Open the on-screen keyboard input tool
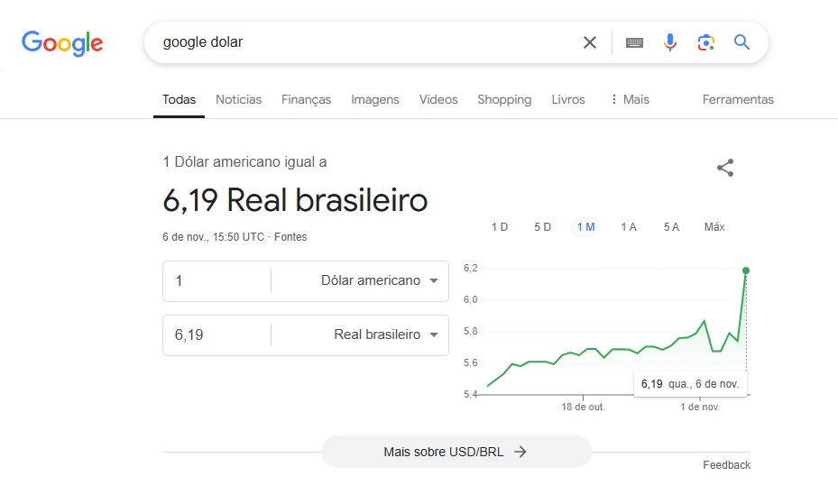Screen dimensions: 838x504 click(634, 42)
